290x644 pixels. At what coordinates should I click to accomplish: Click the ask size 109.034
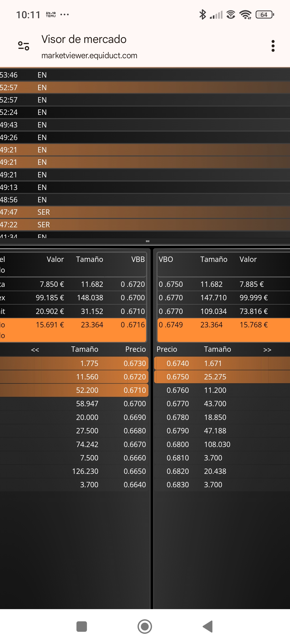pyautogui.click(x=213, y=311)
